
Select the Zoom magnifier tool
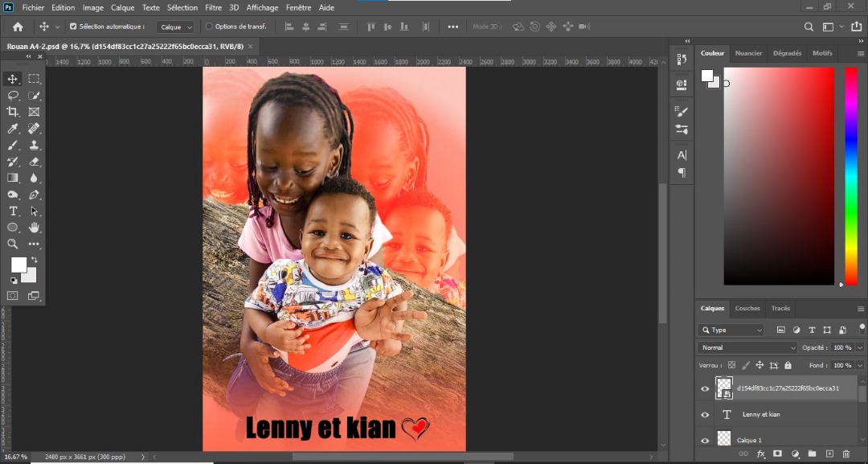click(x=13, y=244)
